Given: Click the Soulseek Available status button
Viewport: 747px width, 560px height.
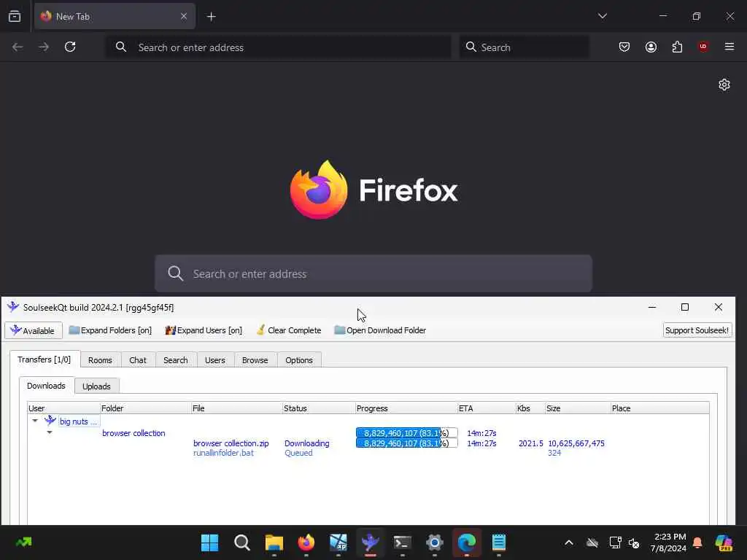Looking at the screenshot, I should [34, 330].
